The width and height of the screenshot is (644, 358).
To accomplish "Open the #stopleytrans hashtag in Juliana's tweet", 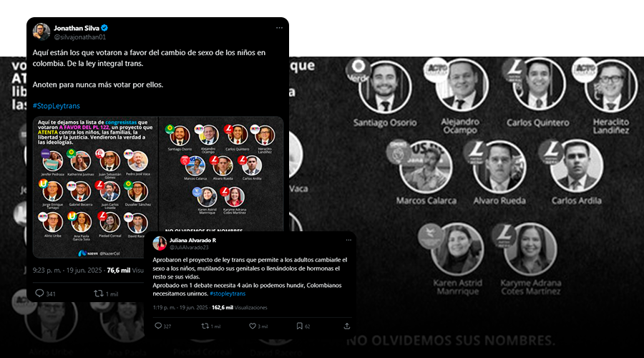I will pos(228,294).
